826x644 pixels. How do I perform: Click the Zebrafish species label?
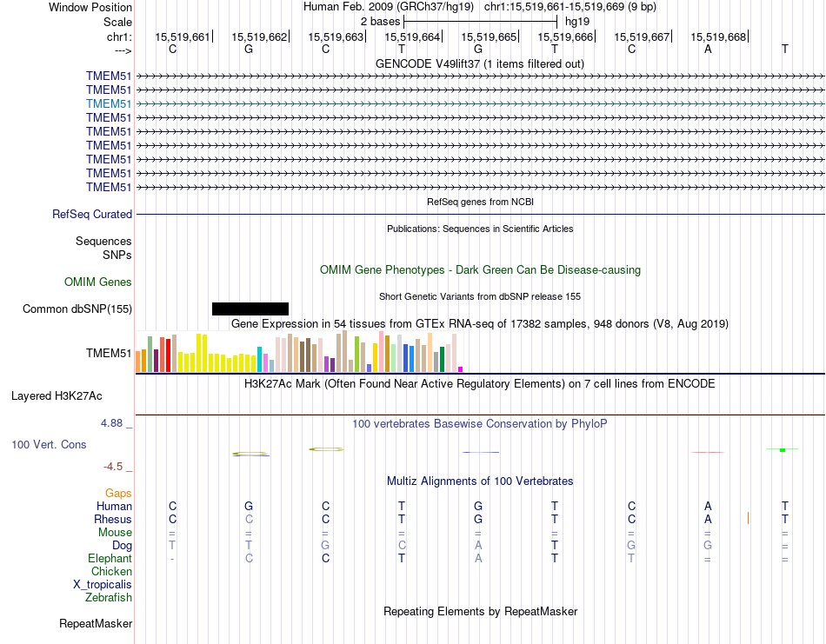pos(109,598)
